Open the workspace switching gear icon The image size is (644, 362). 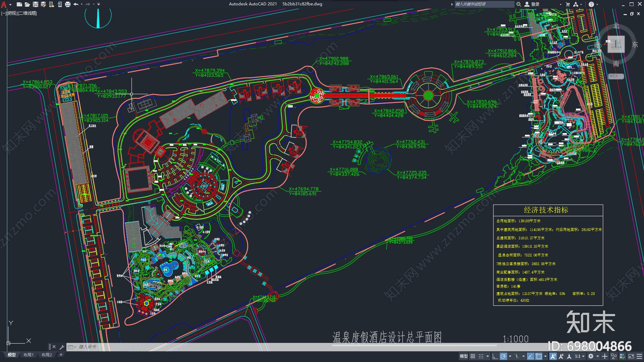pyautogui.click(x=591, y=356)
